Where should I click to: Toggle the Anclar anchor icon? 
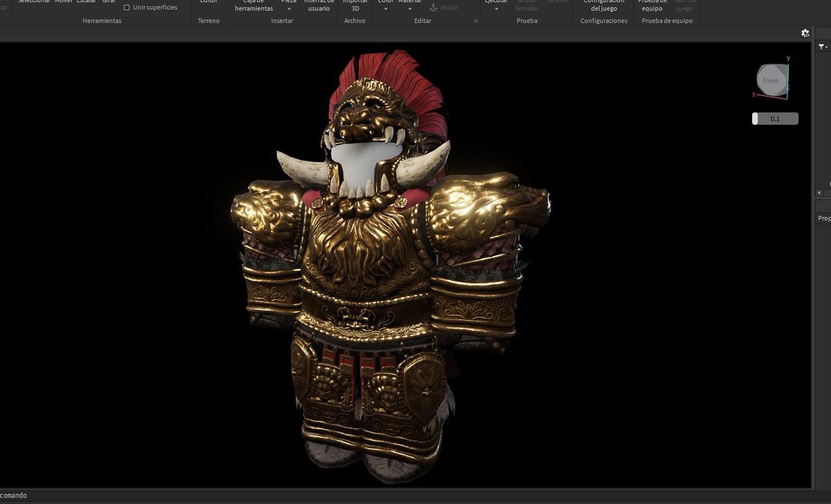coord(434,8)
